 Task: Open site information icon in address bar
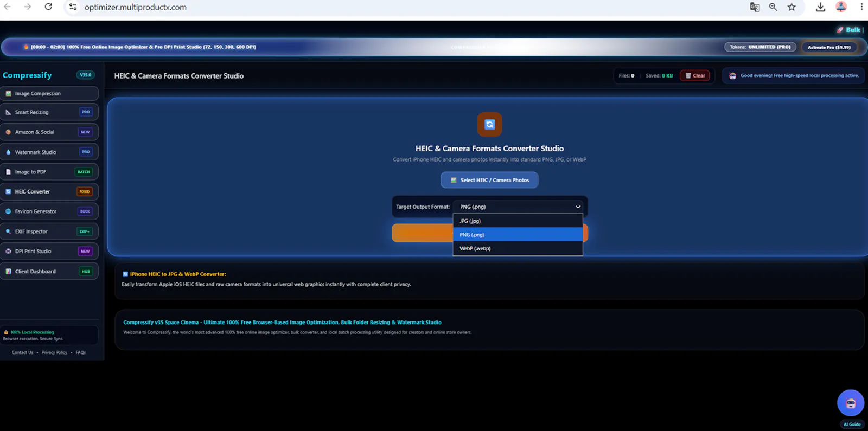[x=73, y=7]
